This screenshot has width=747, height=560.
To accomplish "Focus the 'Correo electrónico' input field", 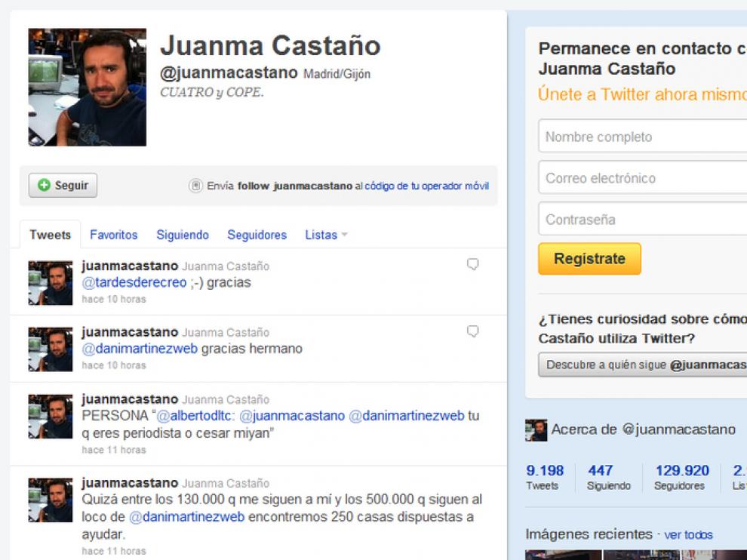I will coord(643,178).
